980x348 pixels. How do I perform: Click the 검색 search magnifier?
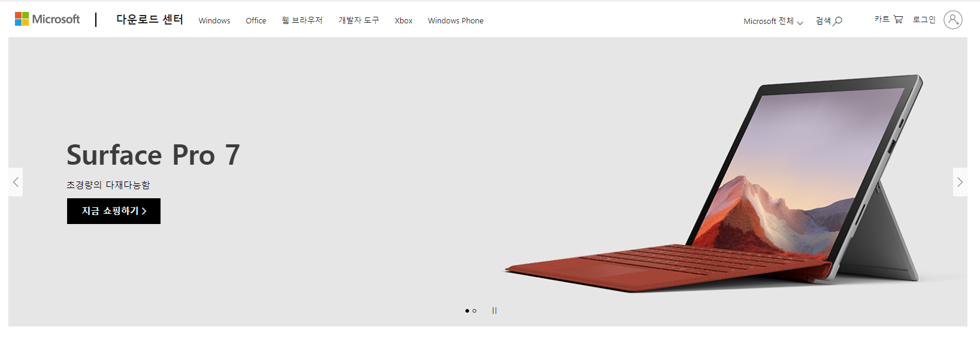tap(829, 21)
